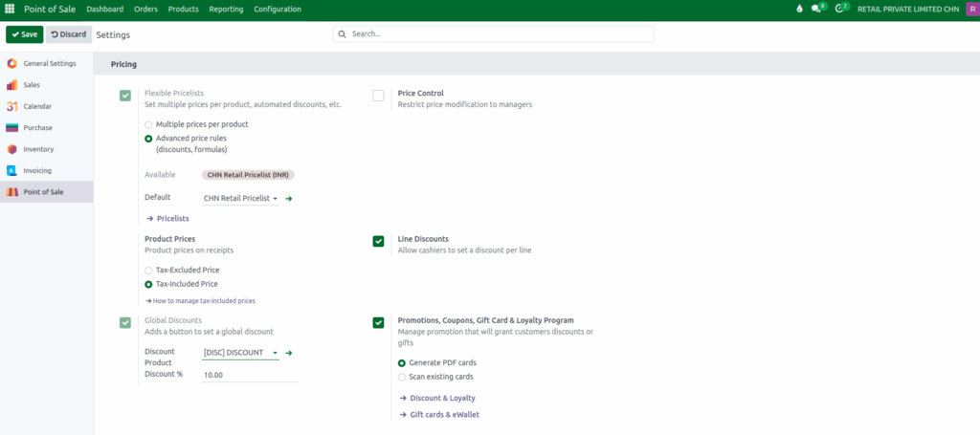Open the Discount Product dropdown
Screen dimensions: 980x435
(240, 353)
